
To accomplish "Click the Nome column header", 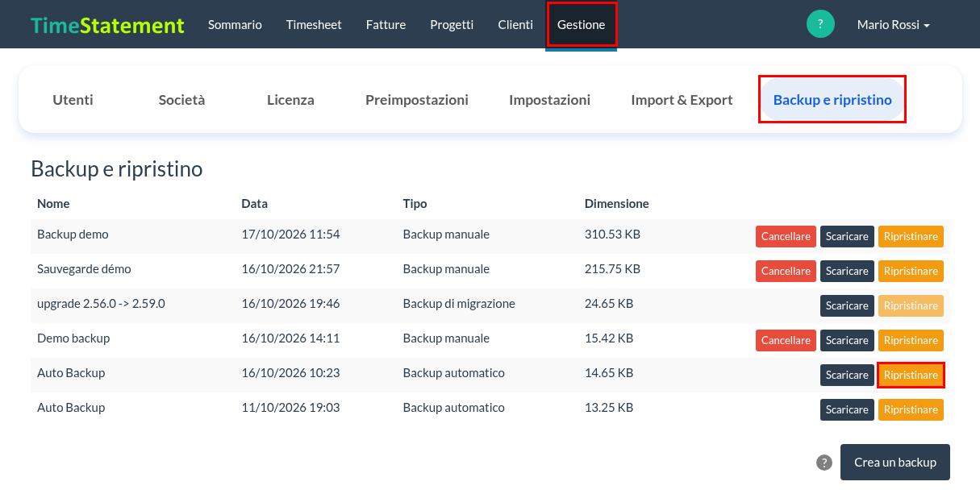I will (53, 204).
